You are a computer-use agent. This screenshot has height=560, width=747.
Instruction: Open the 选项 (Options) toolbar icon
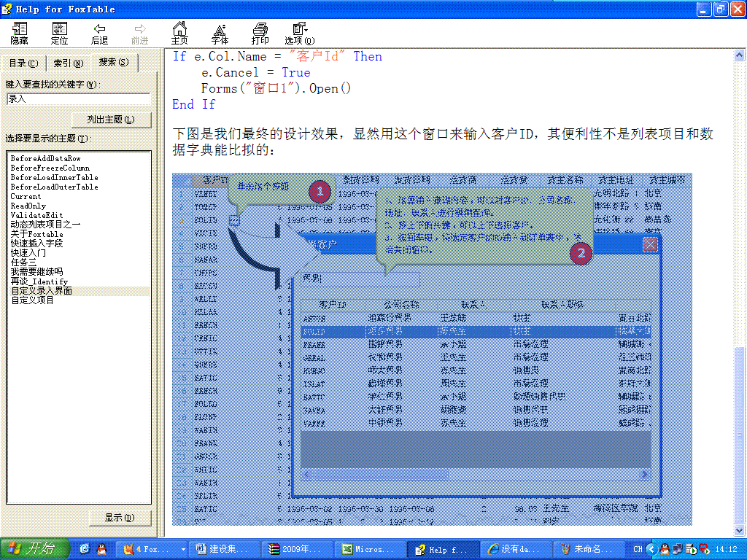tap(300, 34)
